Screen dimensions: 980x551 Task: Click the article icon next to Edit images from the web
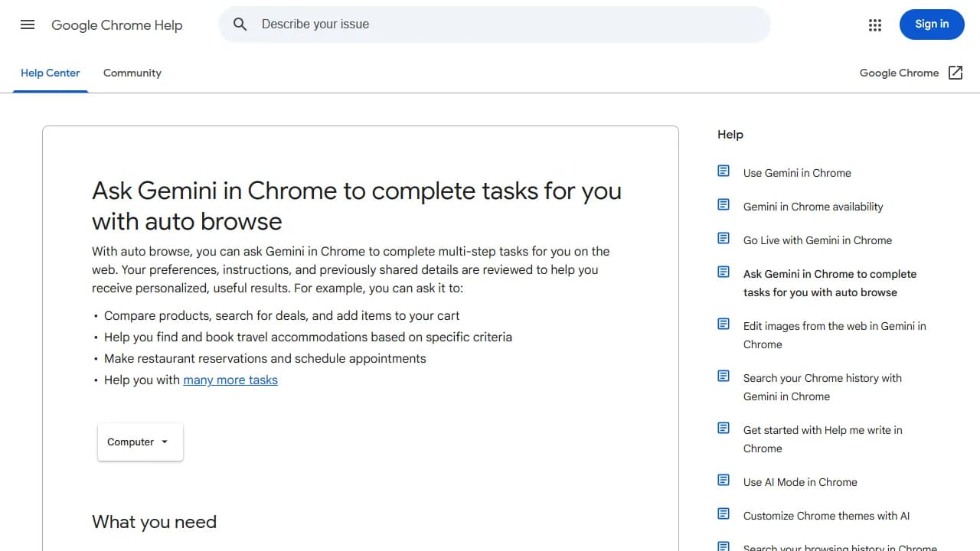coord(724,324)
